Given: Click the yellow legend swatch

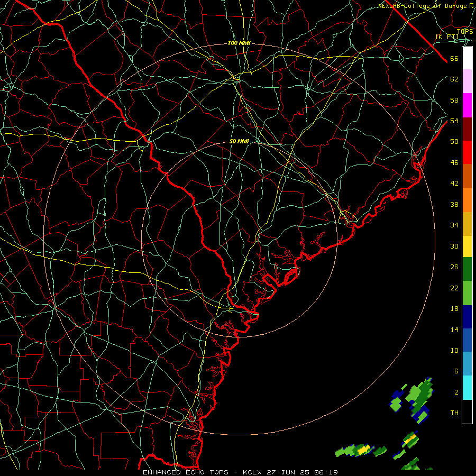Looking at the screenshot, I should (x=467, y=246).
